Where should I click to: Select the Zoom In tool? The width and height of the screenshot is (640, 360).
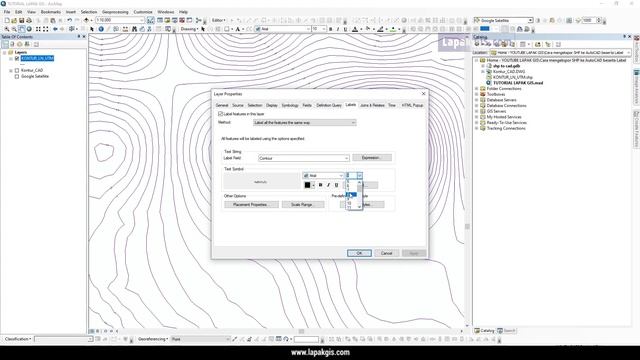click(7, 29)
